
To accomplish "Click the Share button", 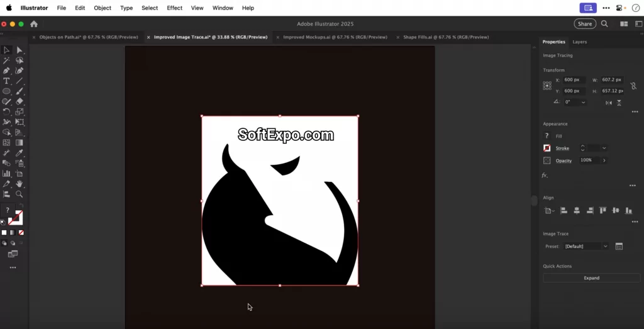I will tap(584, 24).
